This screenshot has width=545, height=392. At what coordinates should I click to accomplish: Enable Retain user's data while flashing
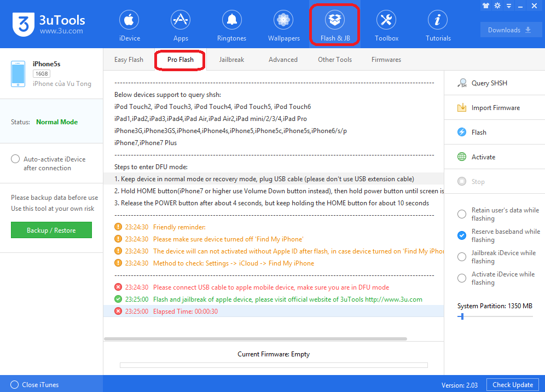tap(461, 214)
